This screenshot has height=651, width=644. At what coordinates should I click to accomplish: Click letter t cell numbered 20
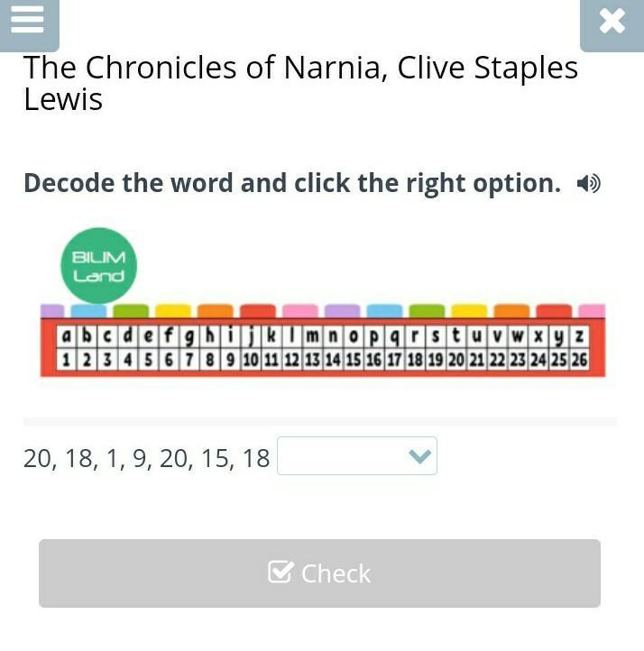coord(455,348)
